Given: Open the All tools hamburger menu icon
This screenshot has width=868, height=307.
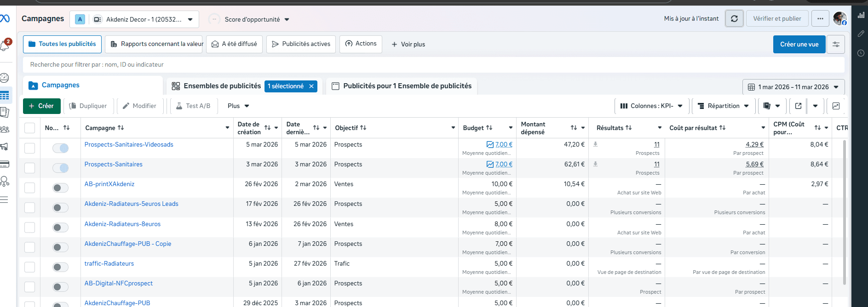Looking at the screenshot, I should 5,199.
